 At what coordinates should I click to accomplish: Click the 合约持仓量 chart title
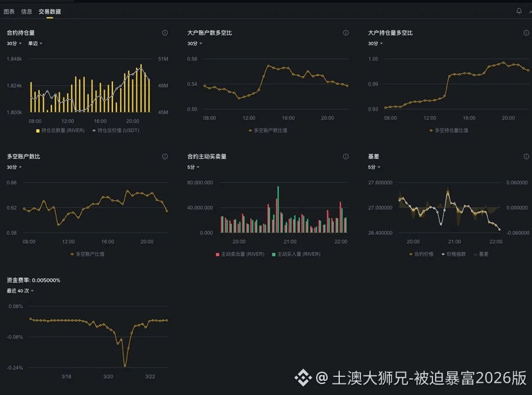pyautogui.click(x=21, y=33)
